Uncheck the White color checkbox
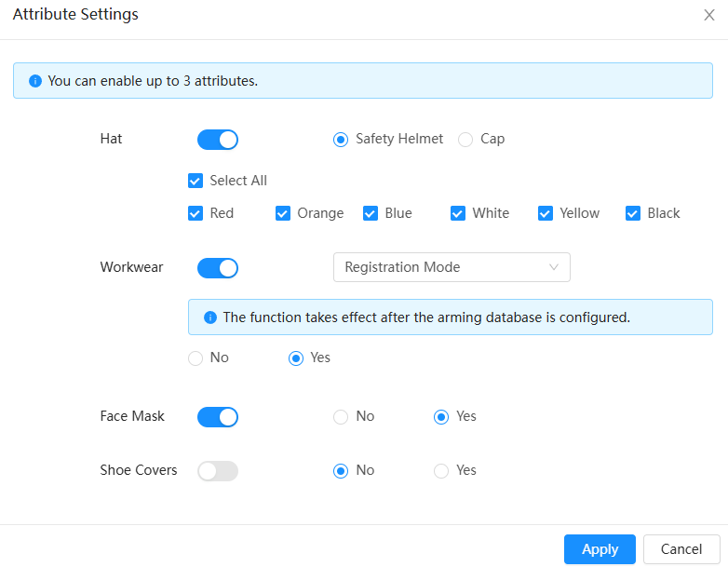728x567 pixels. pyautogui.click(x=458, y=213)
